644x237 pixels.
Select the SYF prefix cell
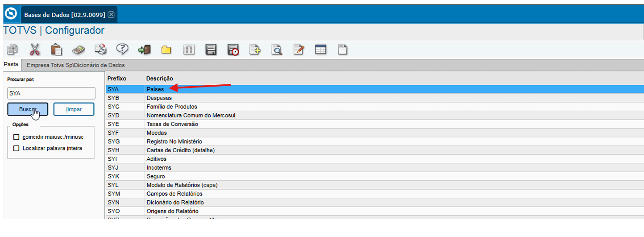[x=125, y=133]
